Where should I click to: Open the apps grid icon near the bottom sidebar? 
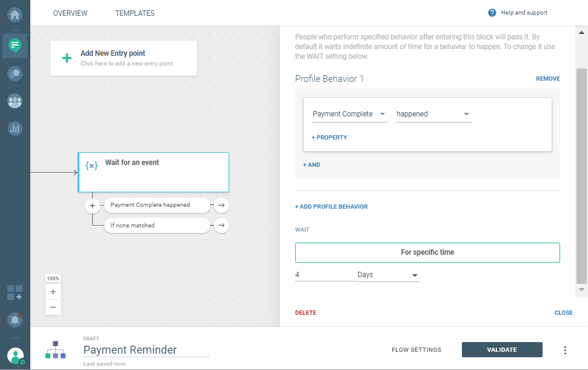tap(14, 293)
